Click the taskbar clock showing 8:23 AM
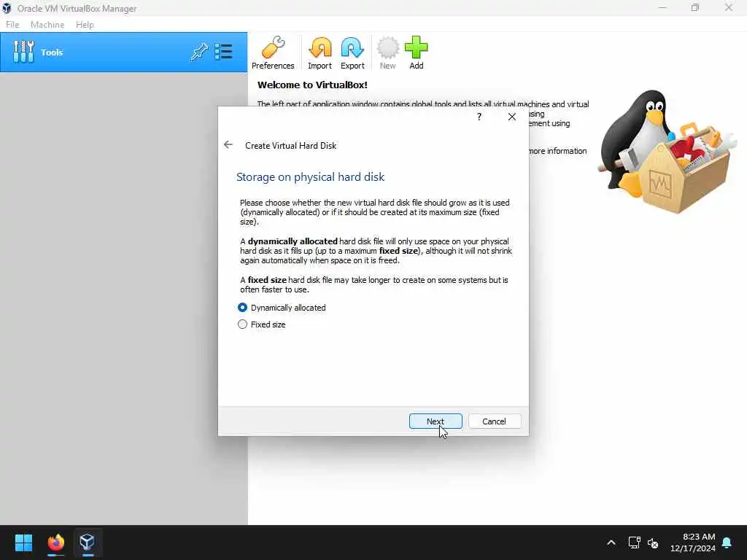Screen dimensions: 747x560 pyautogui.click(x=693, y=542)
